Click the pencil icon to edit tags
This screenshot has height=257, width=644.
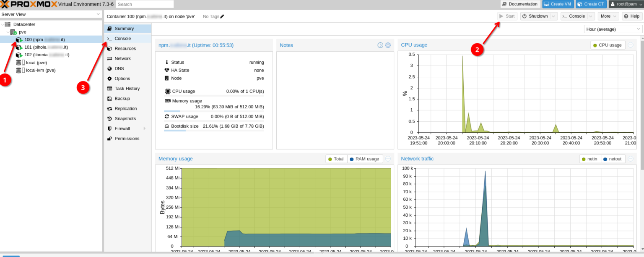[x=222, y=16]
